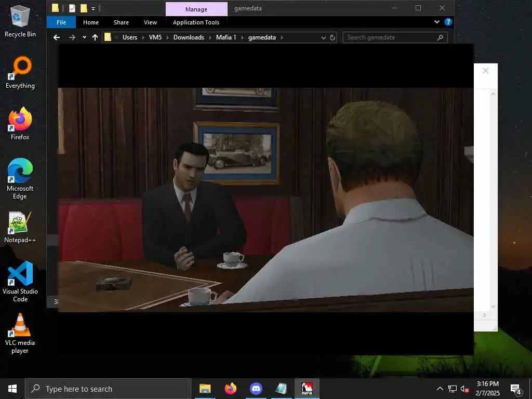This screenshot has height=399, width=532.
Task: Click the white panel's vertical scrollbar
Action: [x=493, y=200]
